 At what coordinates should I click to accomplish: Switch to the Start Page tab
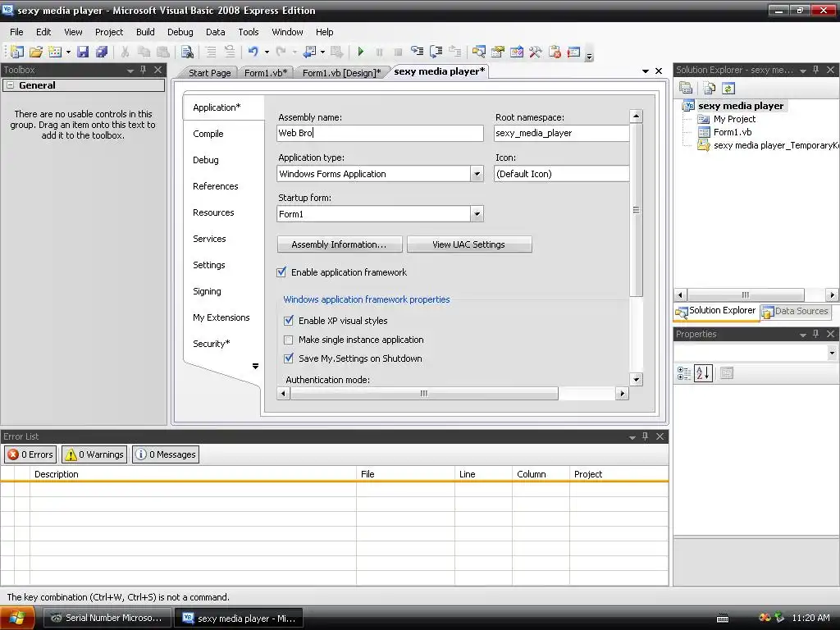209,73
